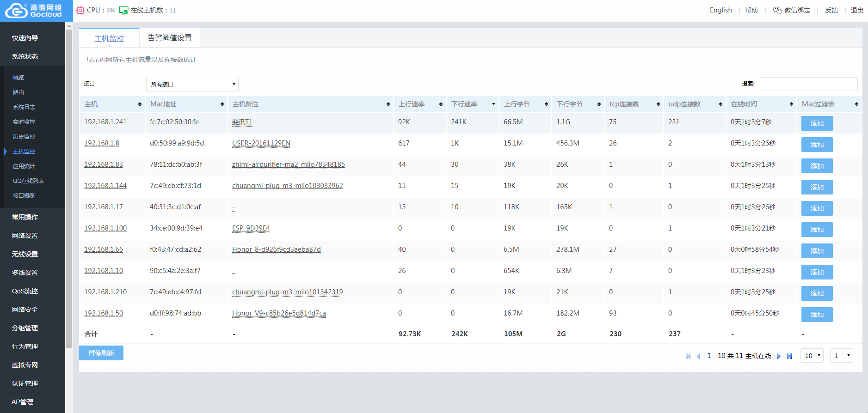This screenshot has width=868, height=413.
Task: Sort table by 在线时间 column
Action: tap(762, 104)
